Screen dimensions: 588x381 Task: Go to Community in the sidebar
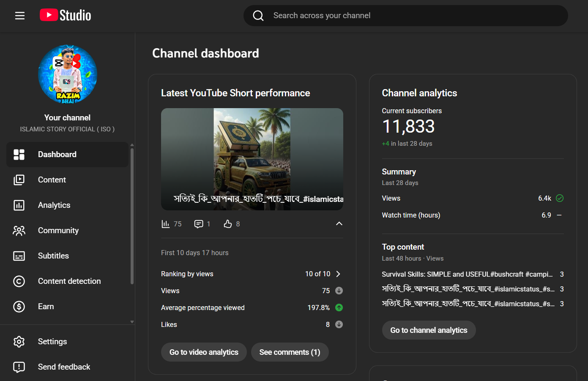click(58, 231)
